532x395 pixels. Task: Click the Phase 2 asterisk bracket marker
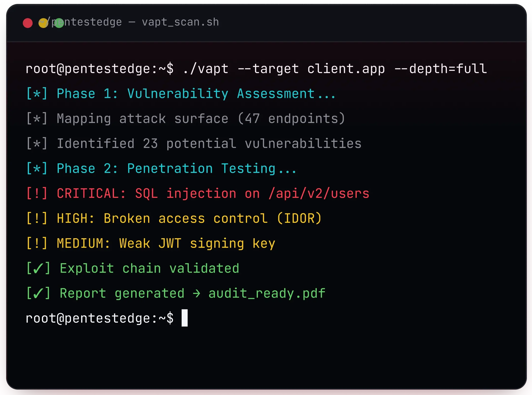coord(37,168)
